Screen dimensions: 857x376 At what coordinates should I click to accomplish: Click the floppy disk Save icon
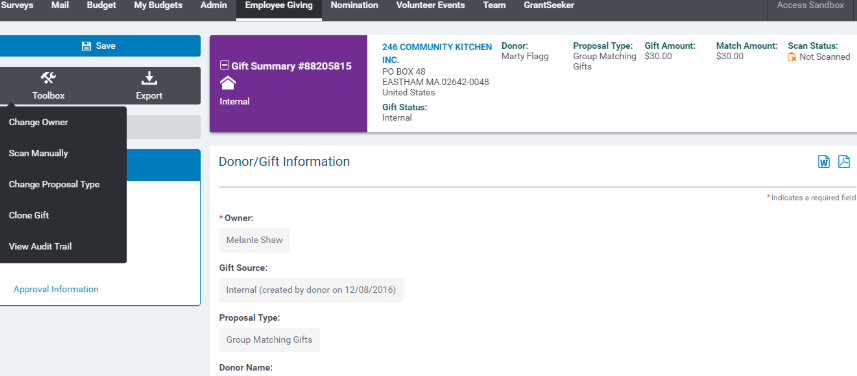pyautogui.click(x=86, y=46)
